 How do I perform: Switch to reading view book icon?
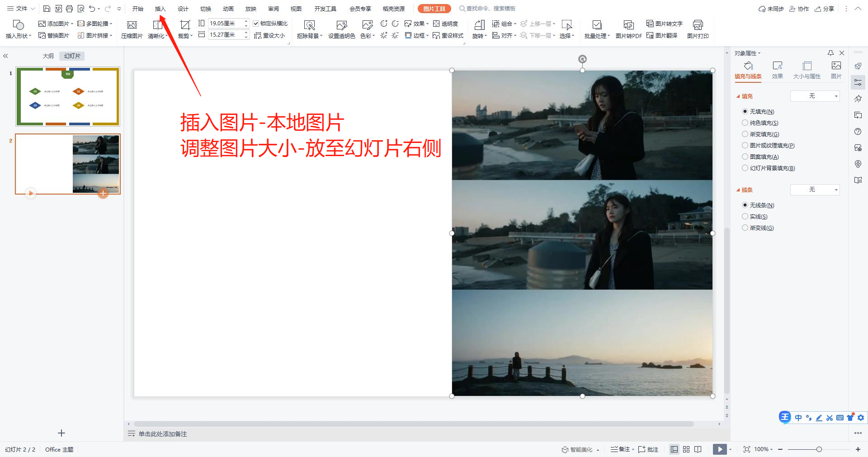pos(698,449)
